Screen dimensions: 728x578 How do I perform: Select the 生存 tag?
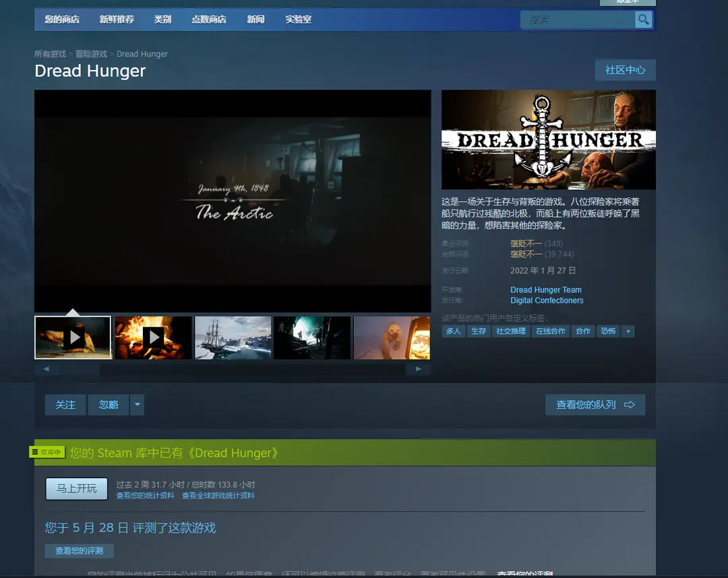(x=478, y=331)
